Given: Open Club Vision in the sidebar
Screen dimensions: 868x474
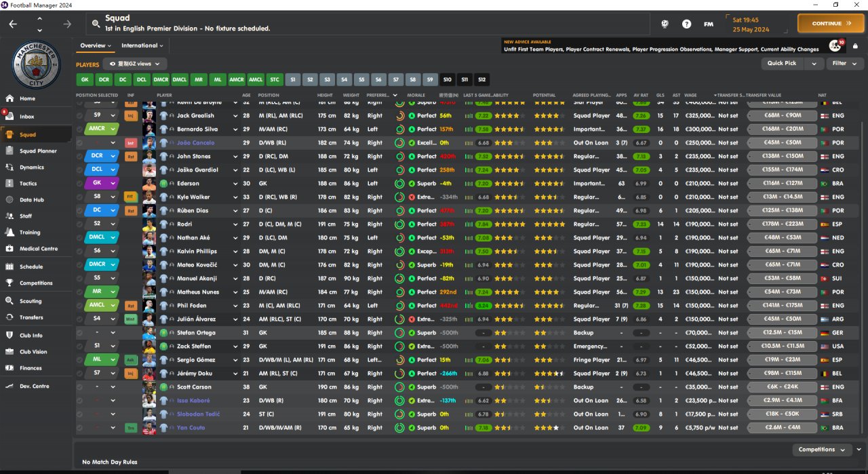Looking at the screenshot, I should pos(33,352).
